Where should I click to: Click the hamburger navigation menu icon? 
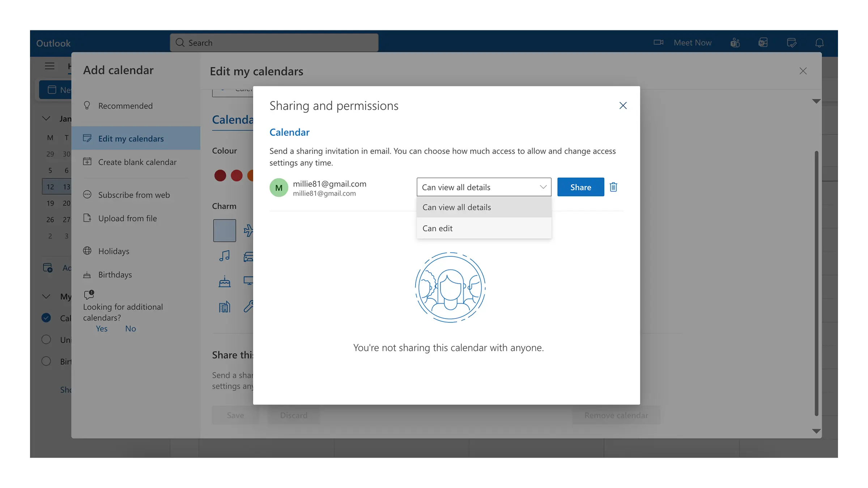pyautogui.click(x=50, y=66)
